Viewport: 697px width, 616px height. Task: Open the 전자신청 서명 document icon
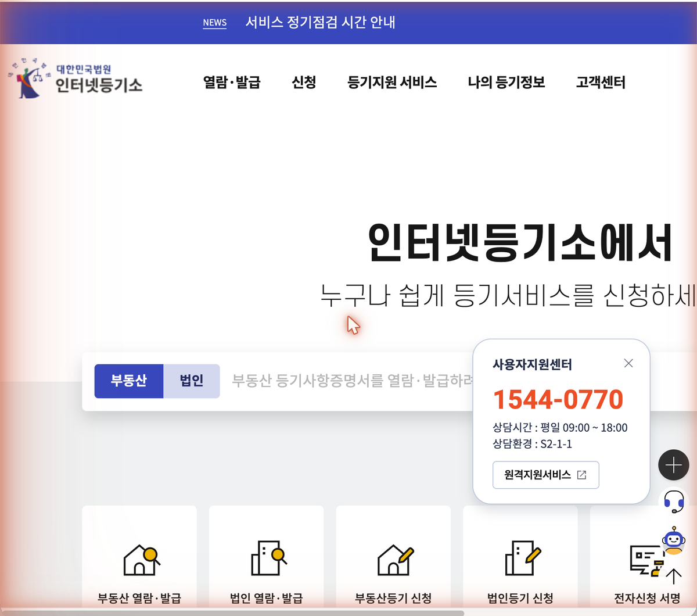click(x=646, y=560)
